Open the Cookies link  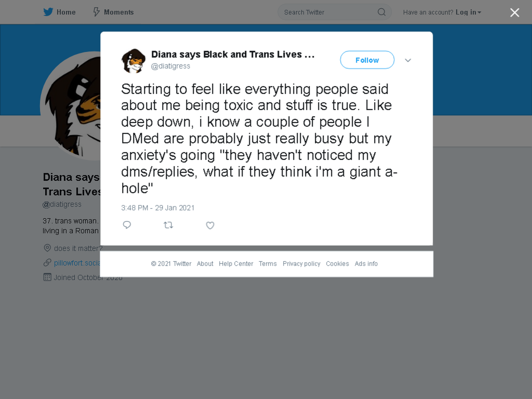coord(337,263)
